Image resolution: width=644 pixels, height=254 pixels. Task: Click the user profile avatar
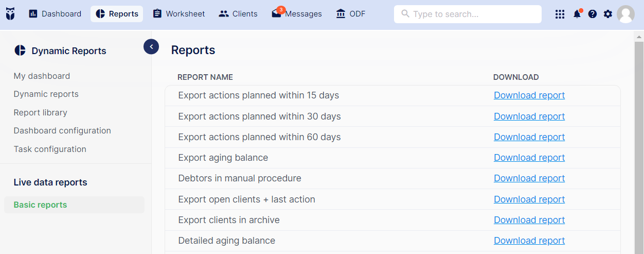click(x=626, y=14)
